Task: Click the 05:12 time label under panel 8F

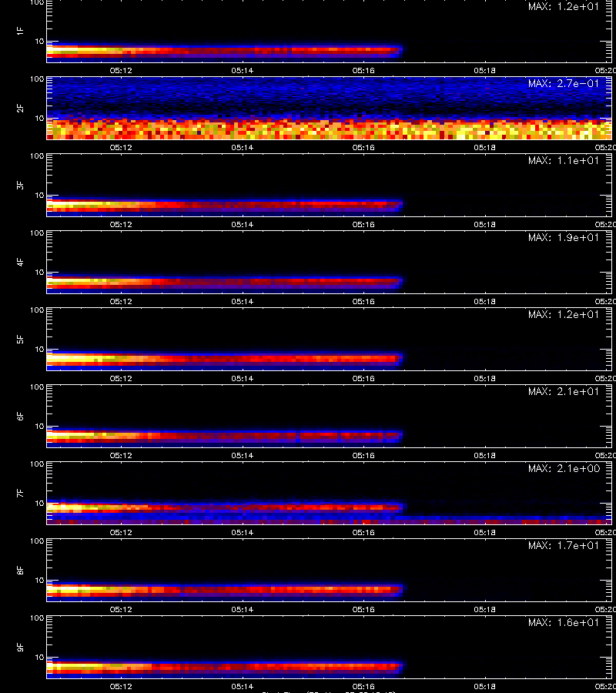Action: [121, 610]
